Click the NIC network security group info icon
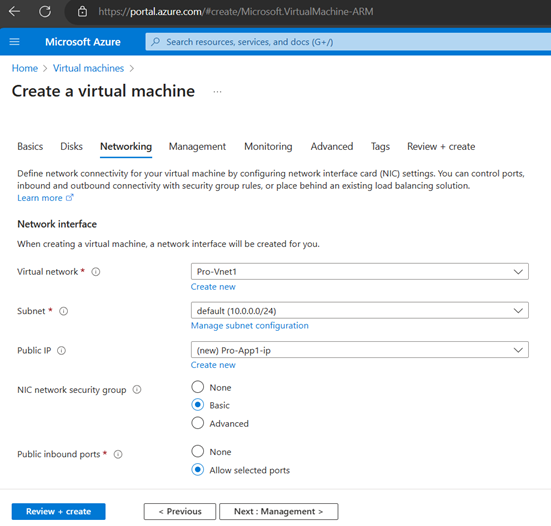The width and height of the screenshot is (551, 526). [137, 390]
